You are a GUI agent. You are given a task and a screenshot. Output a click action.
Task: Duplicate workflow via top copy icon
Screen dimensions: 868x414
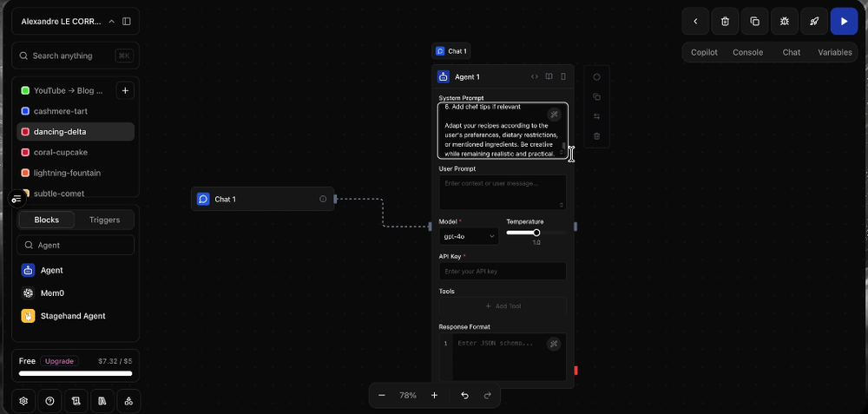754,22
